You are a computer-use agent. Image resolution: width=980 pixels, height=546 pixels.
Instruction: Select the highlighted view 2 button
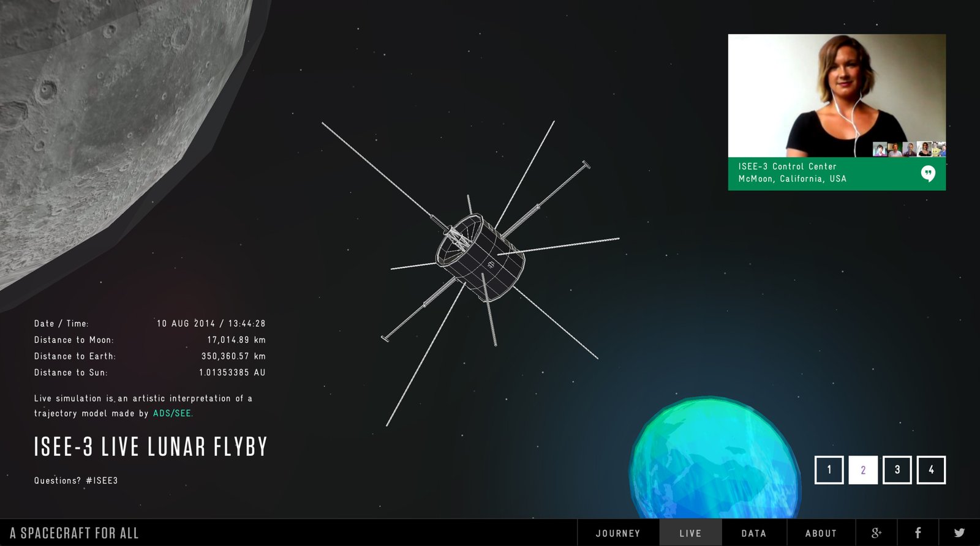863,470
